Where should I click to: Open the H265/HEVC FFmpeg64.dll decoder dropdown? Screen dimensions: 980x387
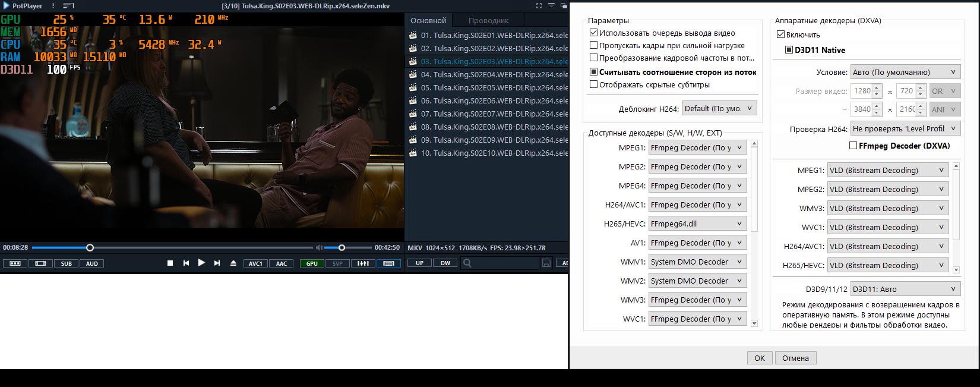coord(697,224)
